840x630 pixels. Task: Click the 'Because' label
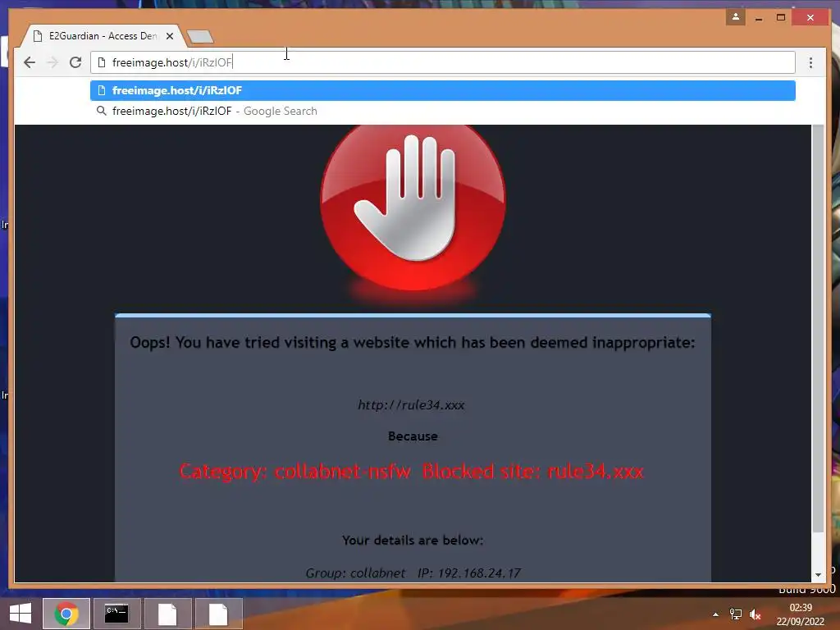click(x=413, y=436)
